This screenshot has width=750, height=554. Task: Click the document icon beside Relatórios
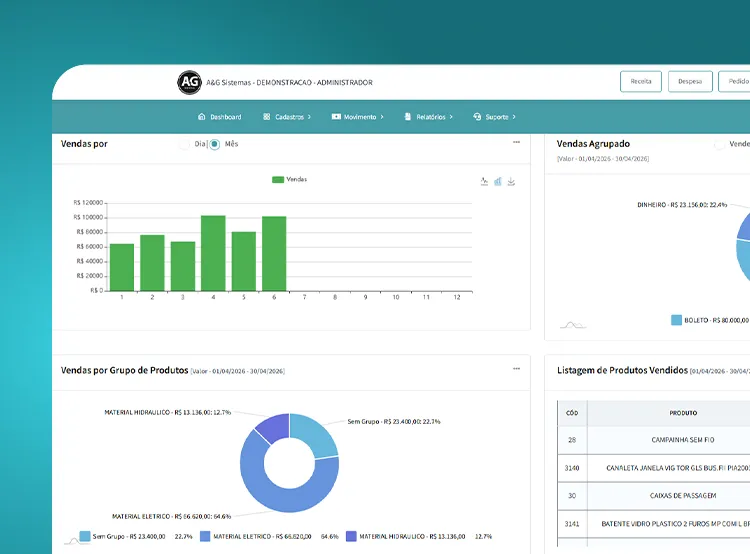pyautogui.click(x=408, y=117)
